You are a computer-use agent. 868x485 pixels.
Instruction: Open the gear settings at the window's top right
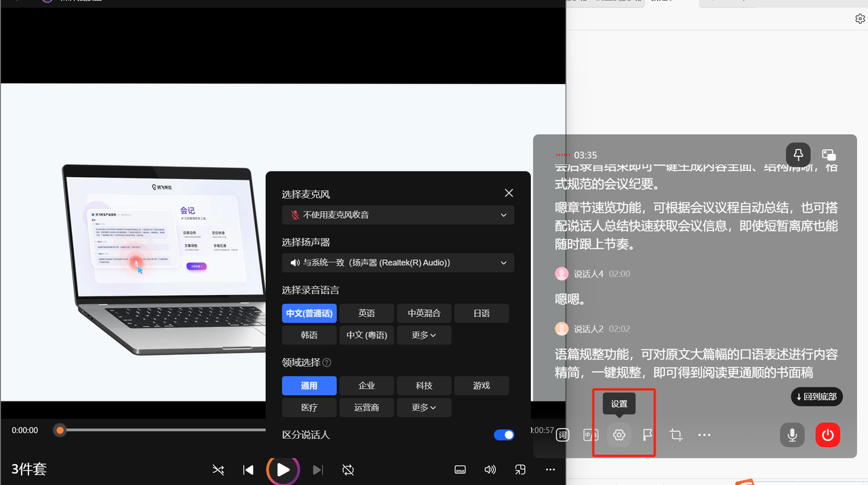coord(861,19)
